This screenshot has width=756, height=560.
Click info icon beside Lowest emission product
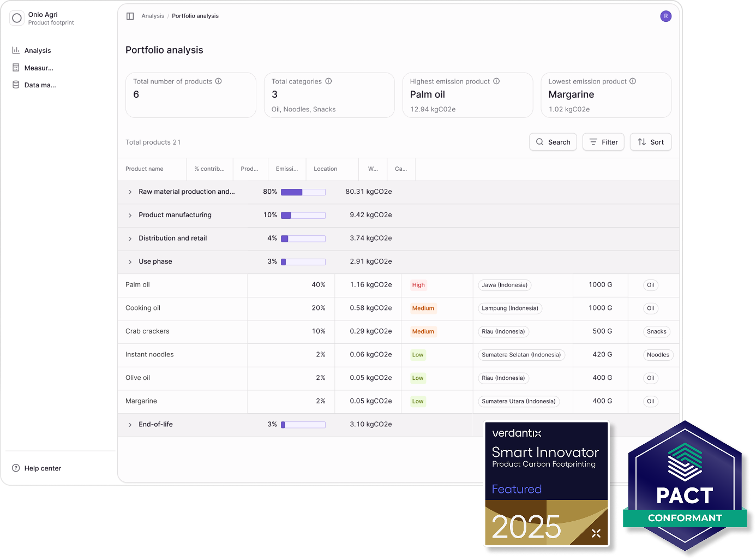click(x=633, y=81)
